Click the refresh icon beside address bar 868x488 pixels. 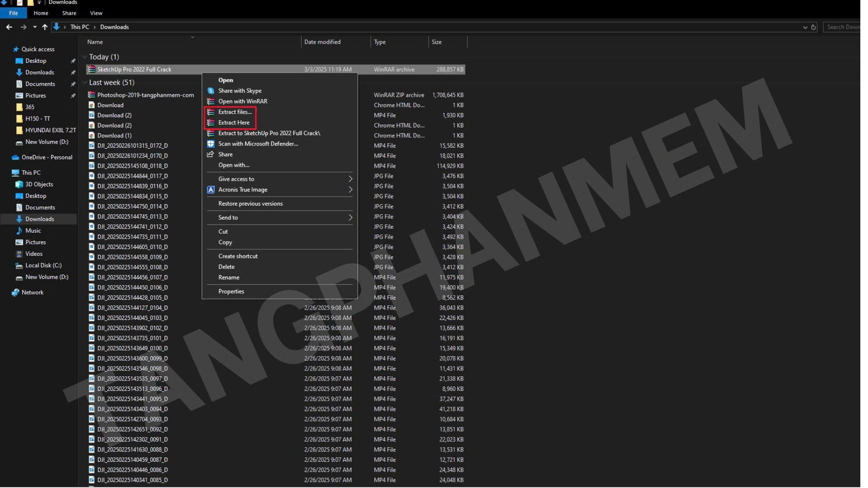coord(813,27)
